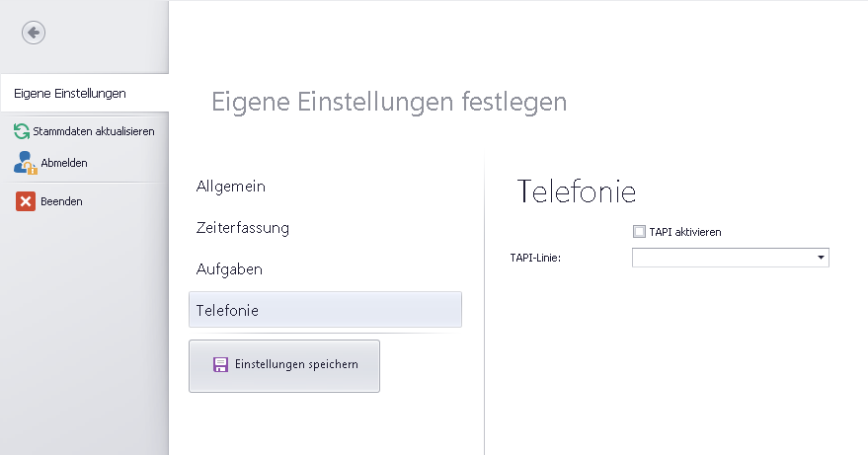The width and height of the screenshot is (868, 455).
Task: Click the user-lock icon beside Abmelden
Action: (25, 163)
